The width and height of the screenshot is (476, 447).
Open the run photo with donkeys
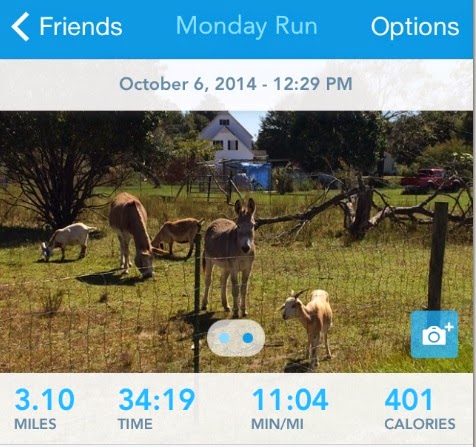coord(236,242)
